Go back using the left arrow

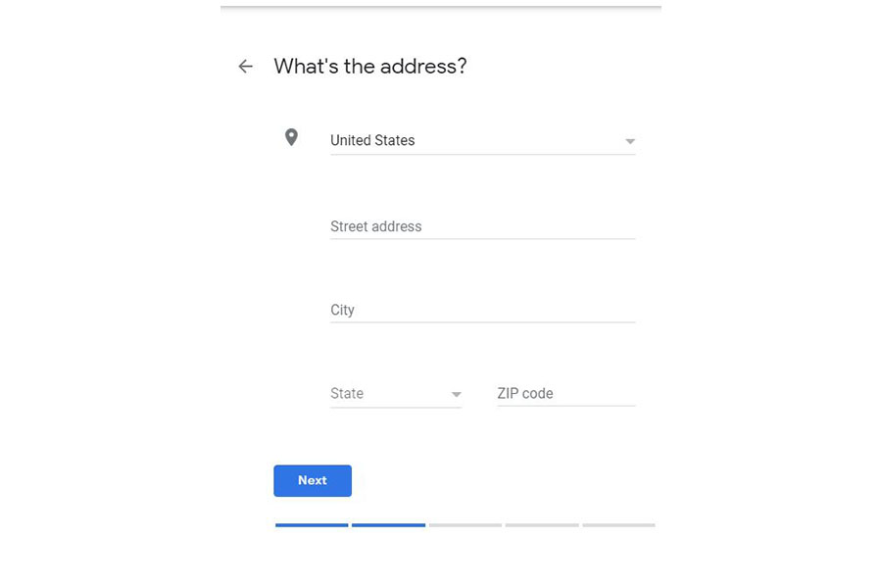pos(245,67)
